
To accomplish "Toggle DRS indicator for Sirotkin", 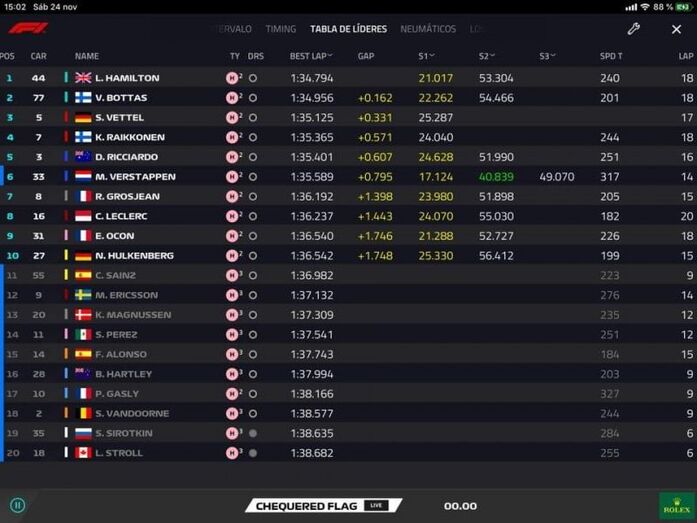I will (253, 433).
